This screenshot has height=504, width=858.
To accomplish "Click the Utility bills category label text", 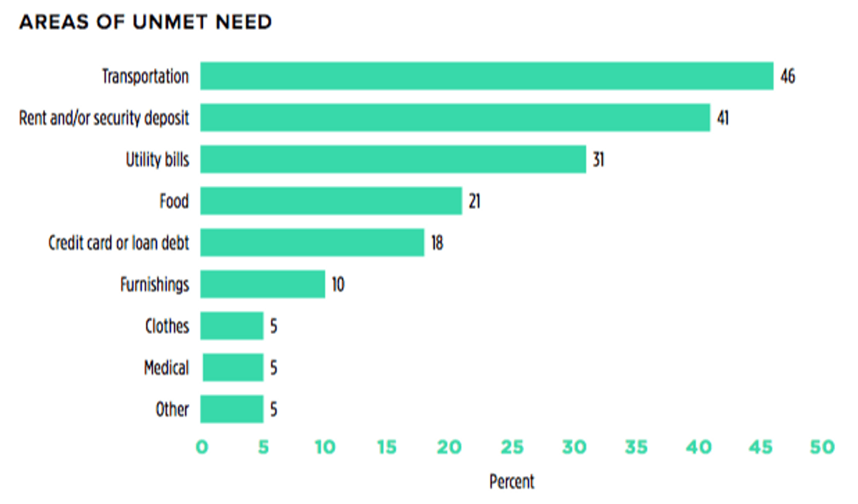I will 157,159.
